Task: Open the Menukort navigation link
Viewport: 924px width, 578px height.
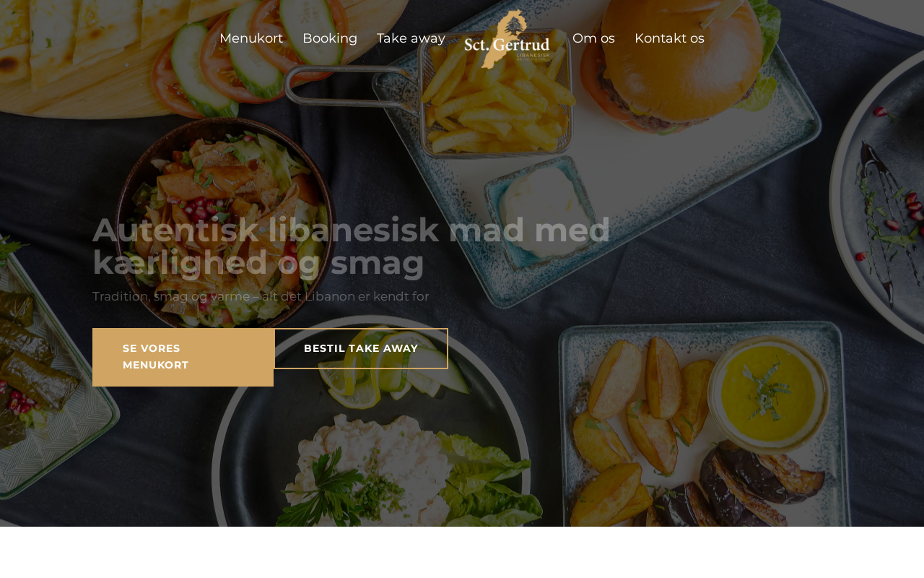Action: pos(251,38)
